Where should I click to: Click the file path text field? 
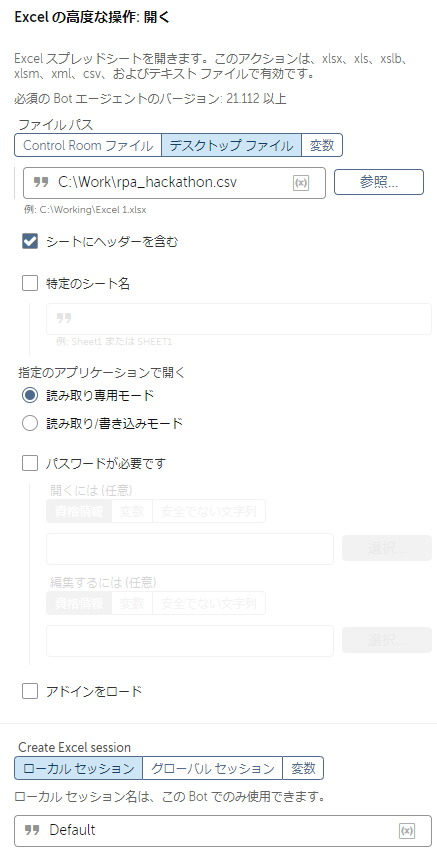tap(175, 183)
